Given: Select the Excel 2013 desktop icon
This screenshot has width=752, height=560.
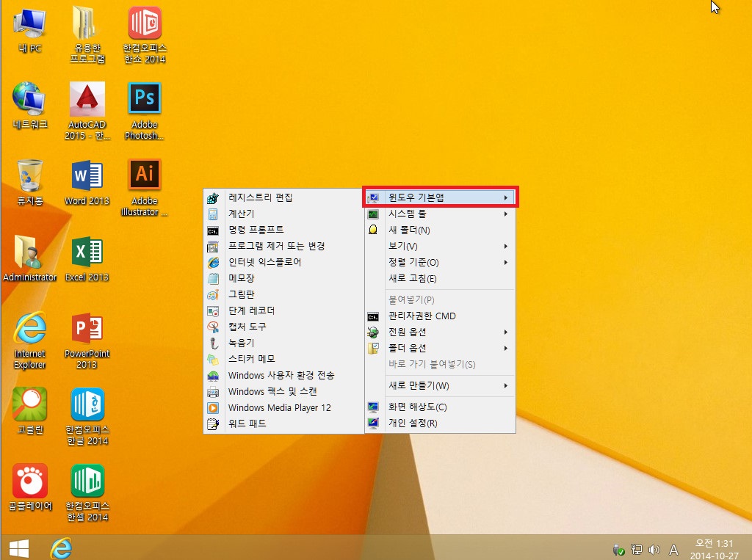Looking at the screenshot, I should click(x=87, y=258).
